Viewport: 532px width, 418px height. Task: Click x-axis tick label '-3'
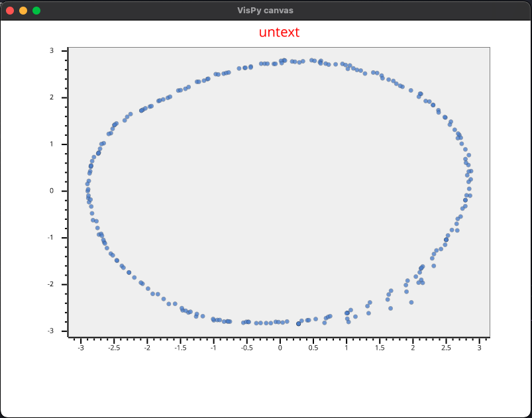pyautogui.click(x=81, y=348)
